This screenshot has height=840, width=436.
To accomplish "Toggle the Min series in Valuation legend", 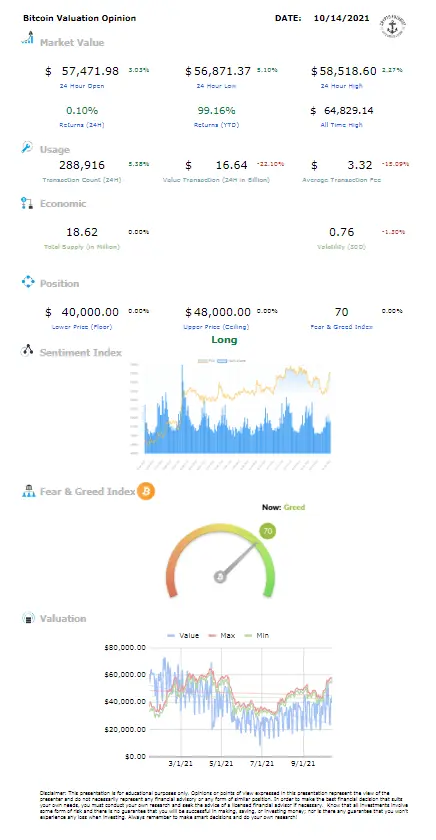I will pyautogui.click(x=256, y=635).
